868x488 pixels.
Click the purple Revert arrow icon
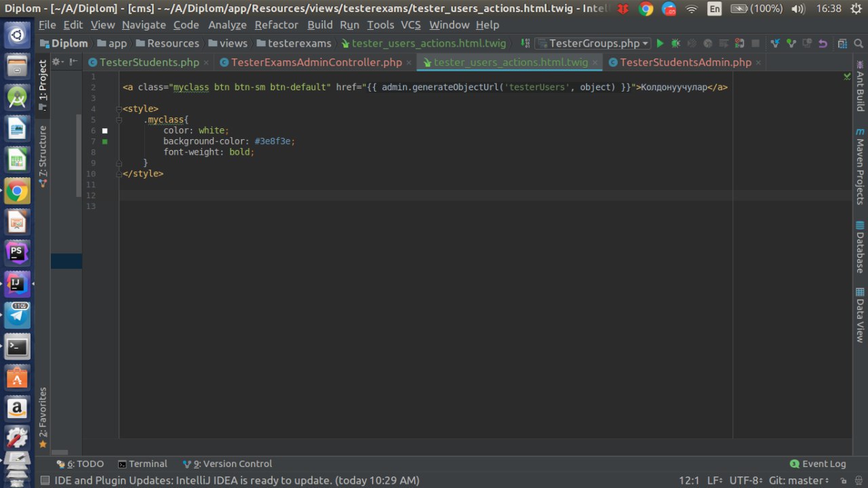click(x=823, y=43)
